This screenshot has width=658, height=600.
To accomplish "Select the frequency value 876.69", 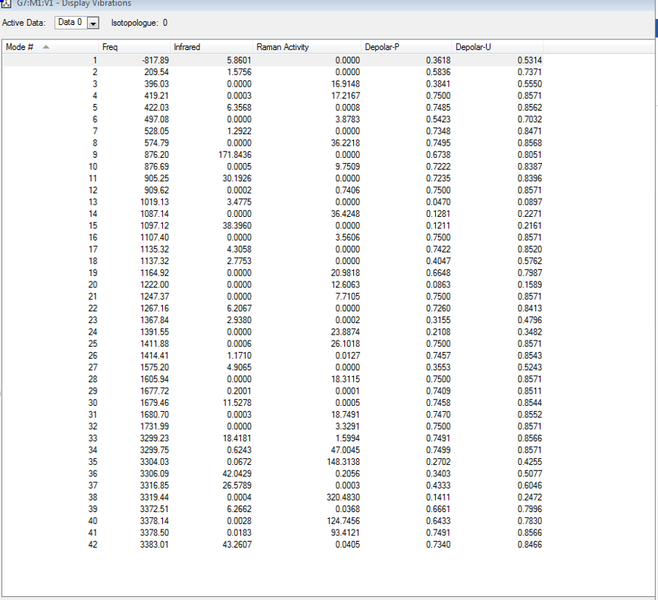I will point(157,167).
